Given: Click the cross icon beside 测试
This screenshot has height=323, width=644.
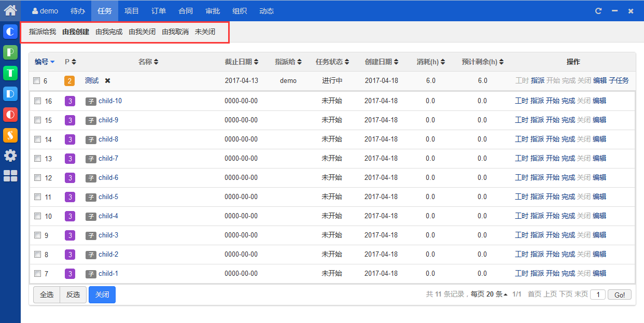Looking at the screenshot, I should click(x=108, y=81).
